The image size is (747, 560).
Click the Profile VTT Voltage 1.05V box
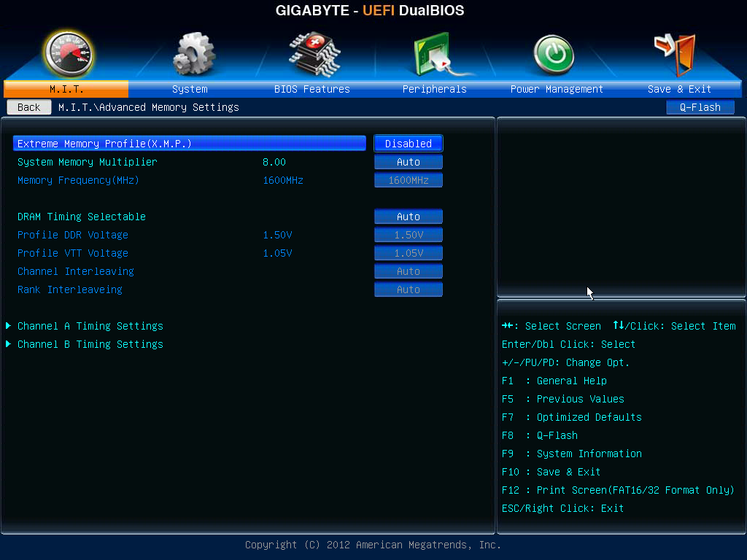click(x=409, y=253)
